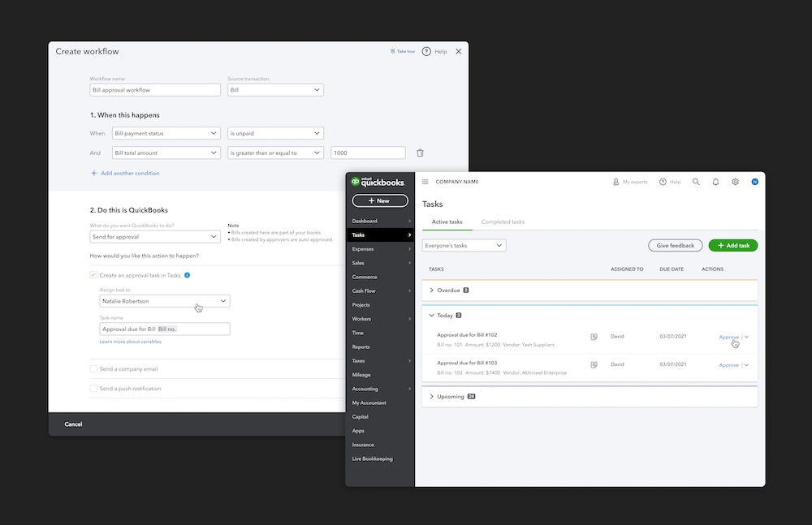
Task: Toggle Create an approval task in Tasks checkbox
Action: 93,275
